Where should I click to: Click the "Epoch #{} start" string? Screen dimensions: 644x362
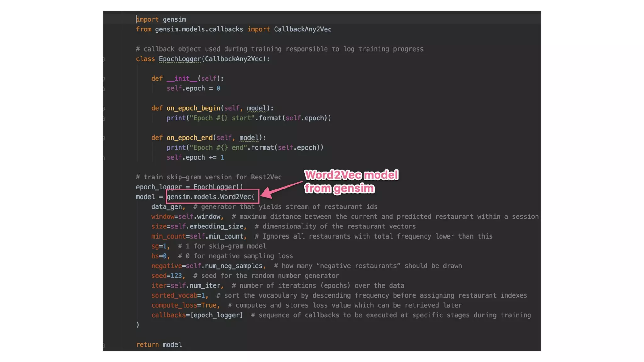click(222, 118)
